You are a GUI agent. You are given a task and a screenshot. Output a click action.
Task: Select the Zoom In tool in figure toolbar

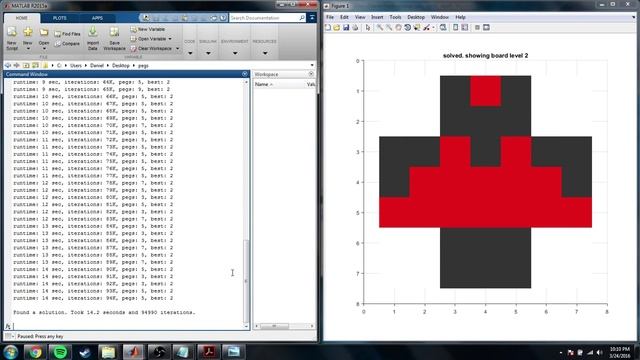pos(380,27)
